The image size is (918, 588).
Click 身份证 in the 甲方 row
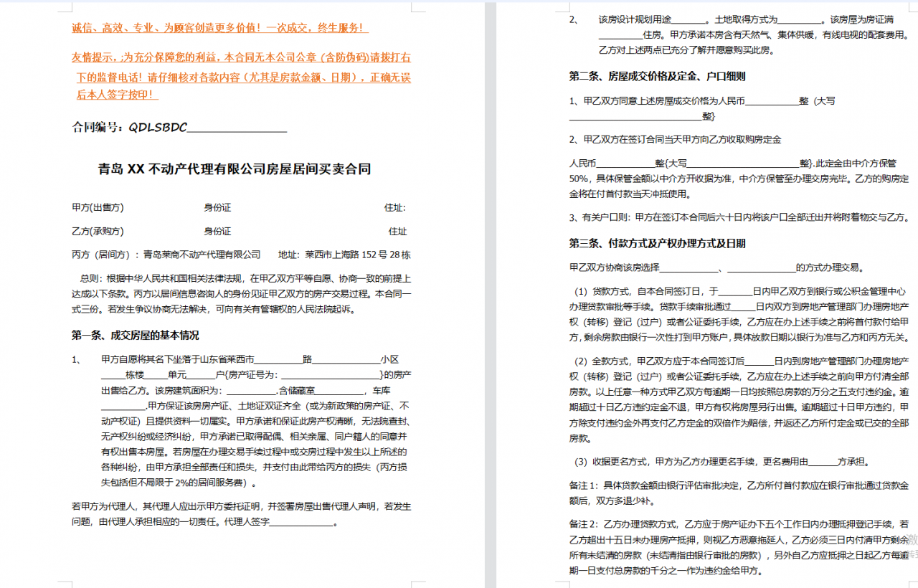[x=217, y=208]
